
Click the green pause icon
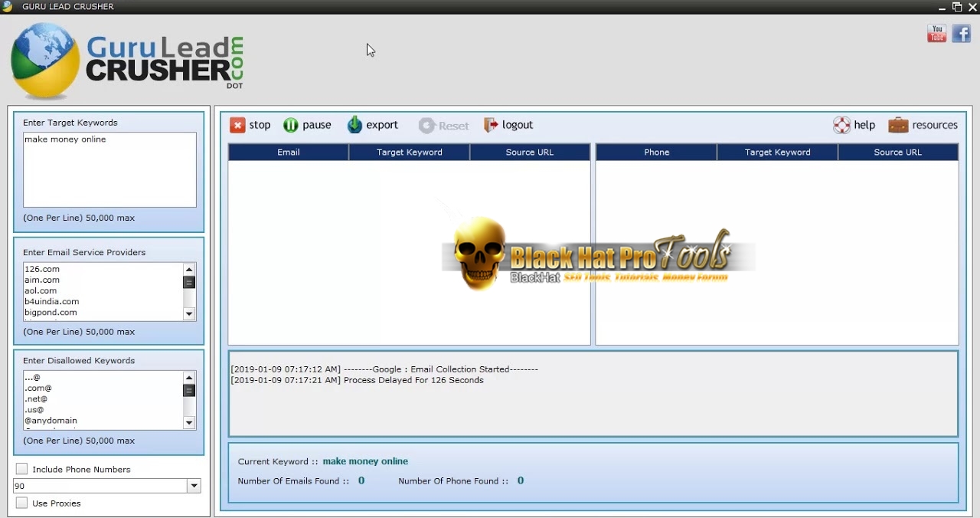point(291,125)
